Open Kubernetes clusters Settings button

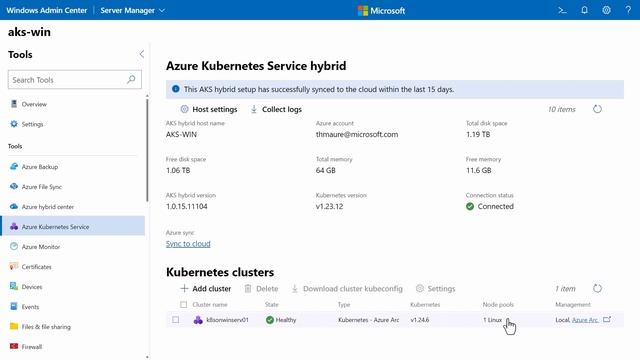(435, 289)
